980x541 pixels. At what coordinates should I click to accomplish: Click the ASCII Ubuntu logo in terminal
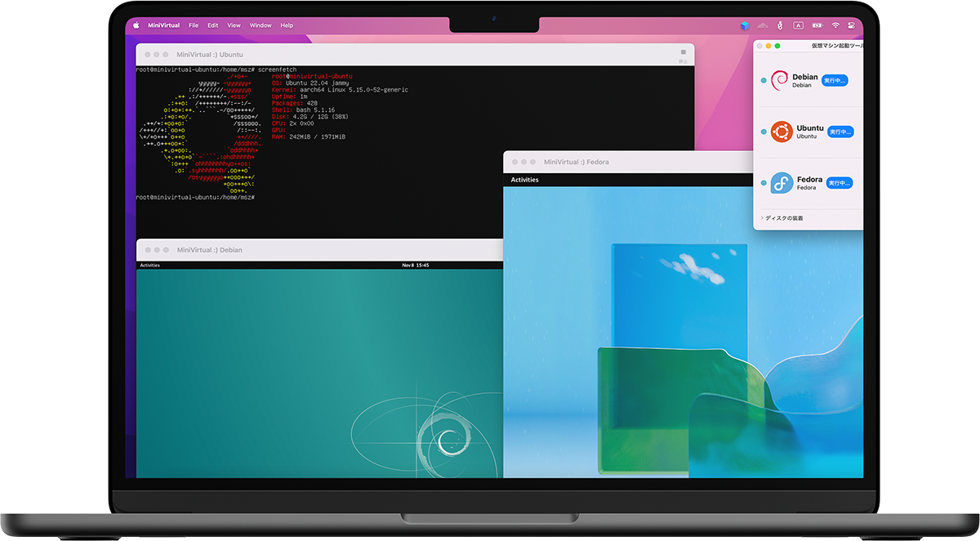200,133
